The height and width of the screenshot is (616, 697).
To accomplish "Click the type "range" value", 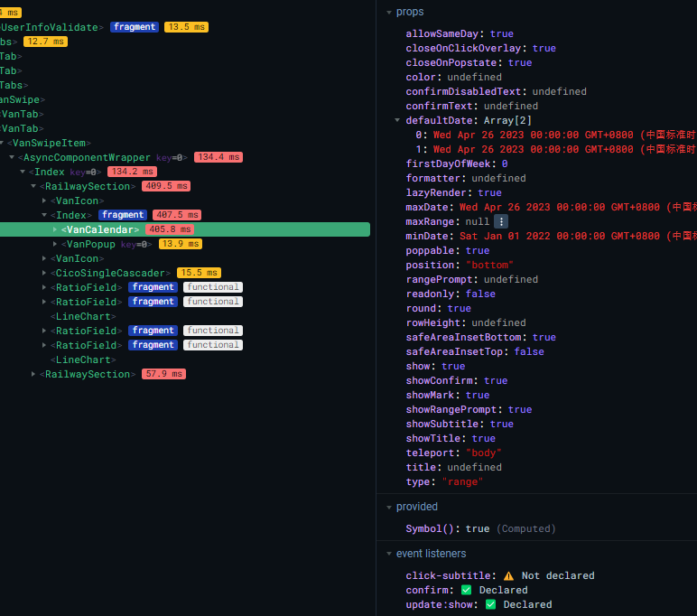I will coord(462,481).
